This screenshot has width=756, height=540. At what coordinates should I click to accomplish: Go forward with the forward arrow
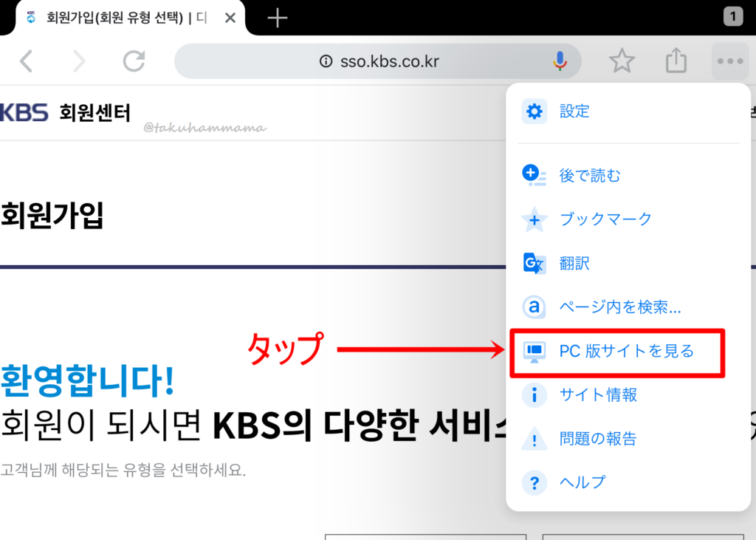point(80,61)
